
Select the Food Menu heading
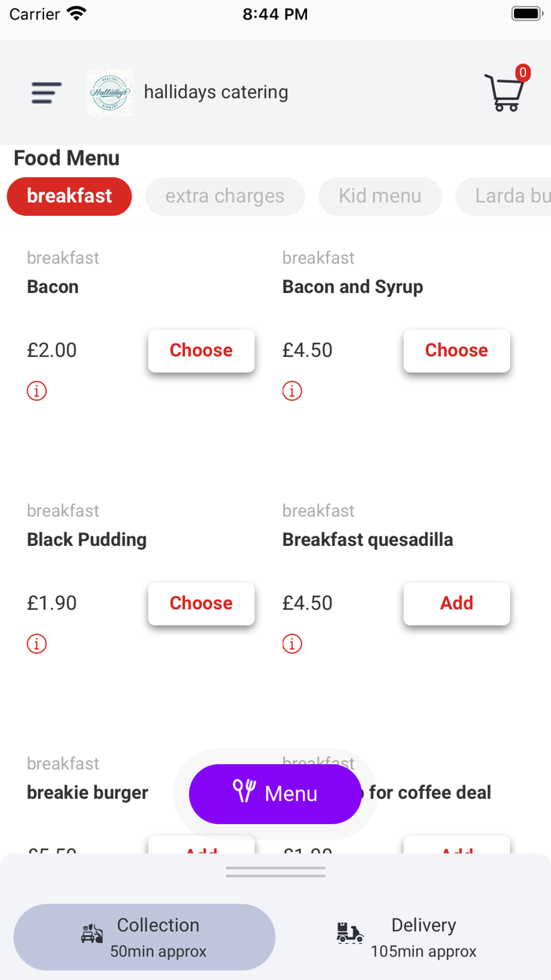67,158
